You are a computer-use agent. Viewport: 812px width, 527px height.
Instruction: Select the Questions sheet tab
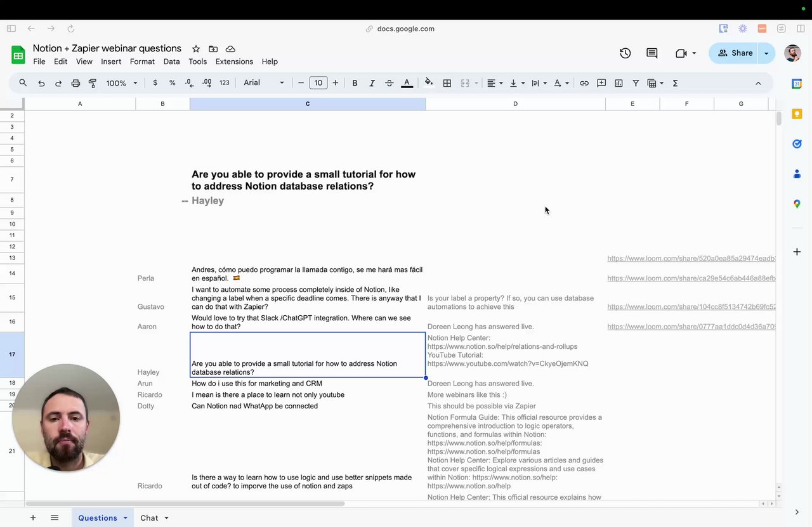[103, 518]
